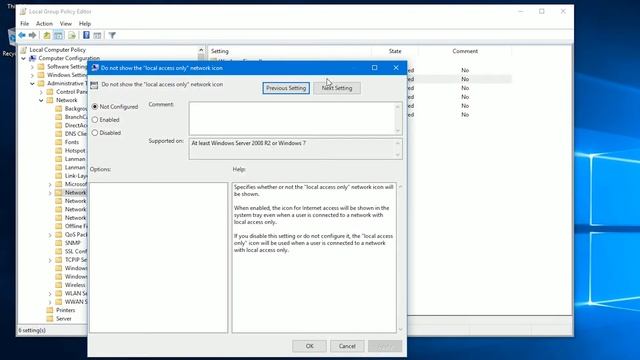Go back with the toolbar Back arrow
The width and height of the screenshot is (640, 360).
22,36
